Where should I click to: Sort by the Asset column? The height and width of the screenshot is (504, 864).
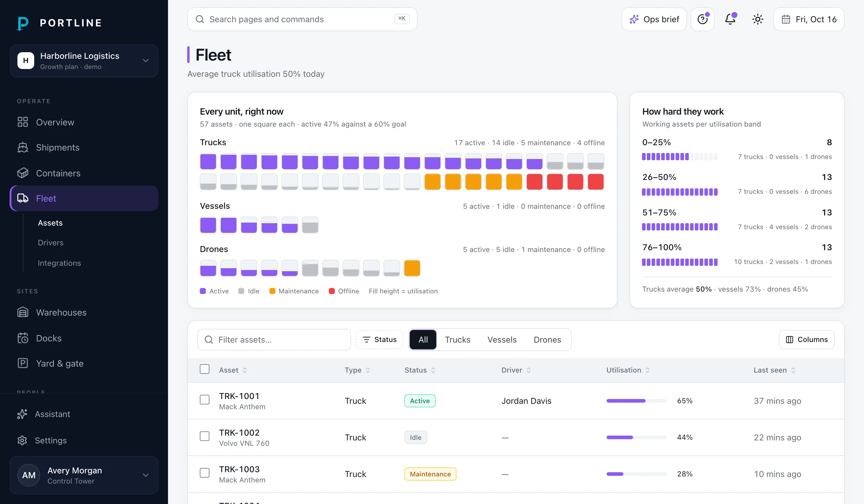point(233,370)
